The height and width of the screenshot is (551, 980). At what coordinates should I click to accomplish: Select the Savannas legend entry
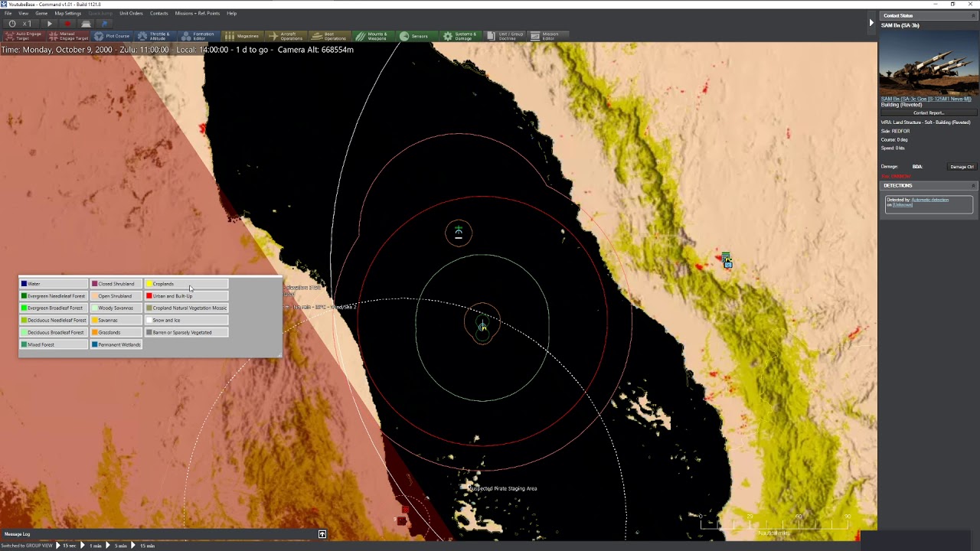coord(116,321)
